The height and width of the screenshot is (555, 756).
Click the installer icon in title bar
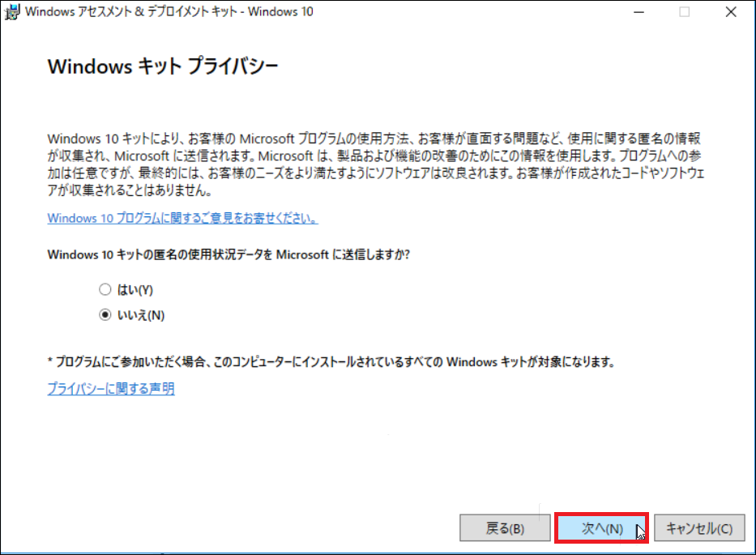point(11,11)
